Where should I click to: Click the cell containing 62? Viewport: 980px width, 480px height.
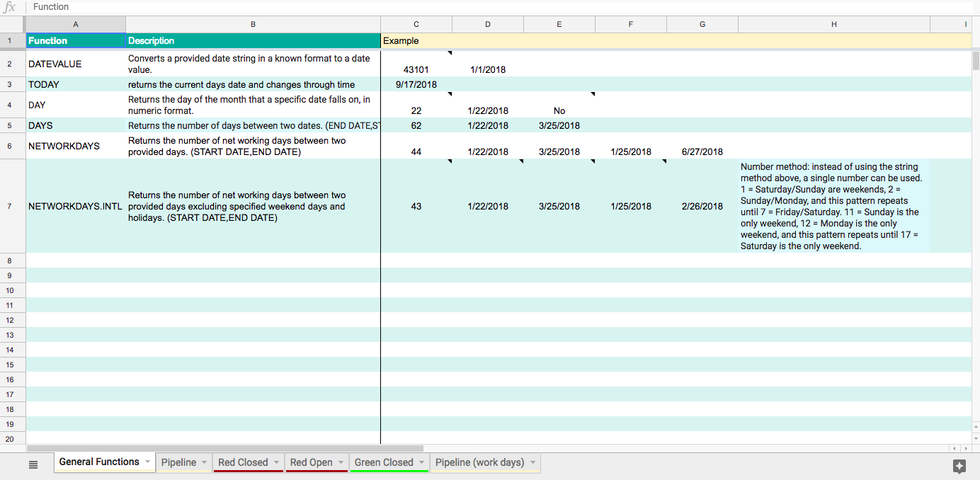pos(416,125)
